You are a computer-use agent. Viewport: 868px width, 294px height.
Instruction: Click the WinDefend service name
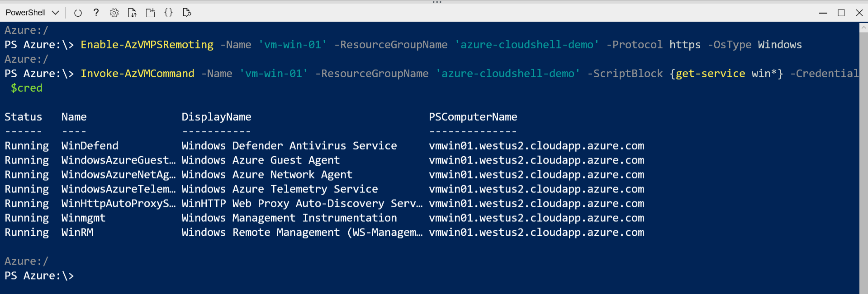(90, 146)
